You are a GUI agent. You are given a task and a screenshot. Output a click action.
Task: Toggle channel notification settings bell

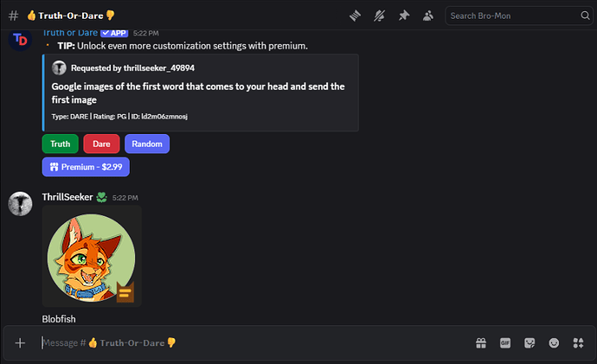tap(380, 16)
